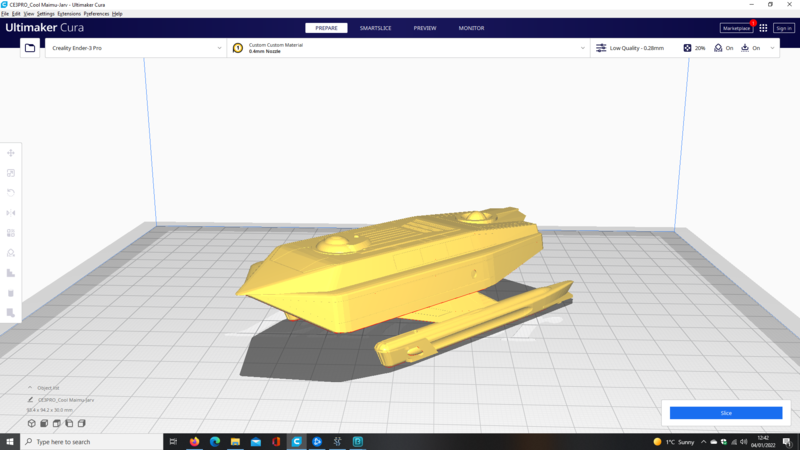Screen dimensions: 800x450
Task: Click the print settings sliders icon
Action: [x=601, y=48]
